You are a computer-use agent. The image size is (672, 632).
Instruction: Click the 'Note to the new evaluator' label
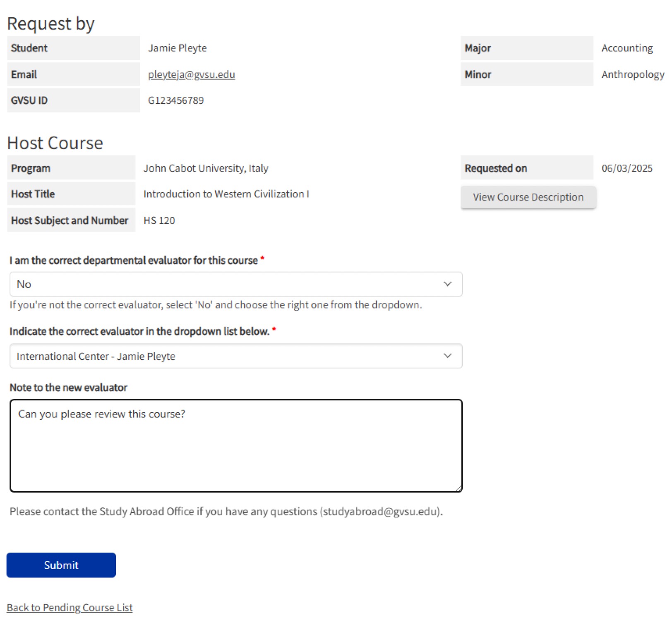point(69,388)
